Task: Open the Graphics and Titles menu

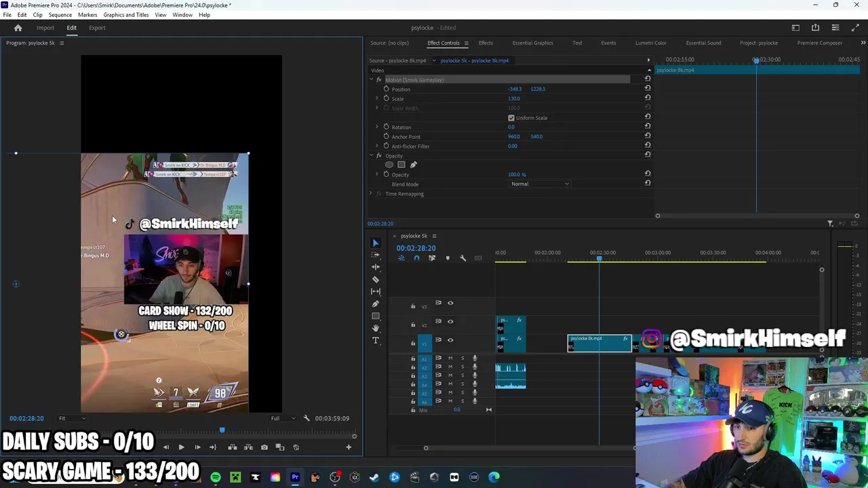Action: coord(125,15)
